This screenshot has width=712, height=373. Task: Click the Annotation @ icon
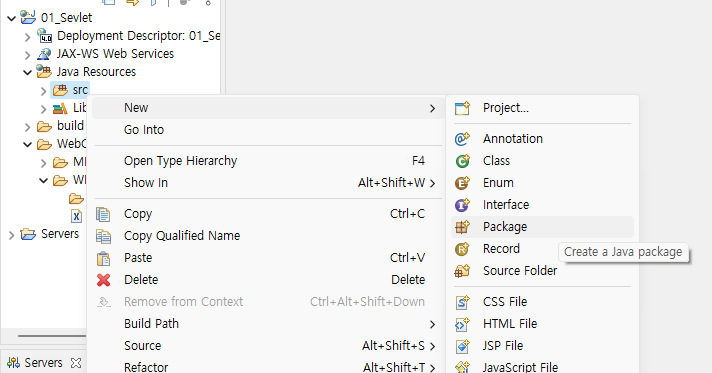click(x=462, y=139)
